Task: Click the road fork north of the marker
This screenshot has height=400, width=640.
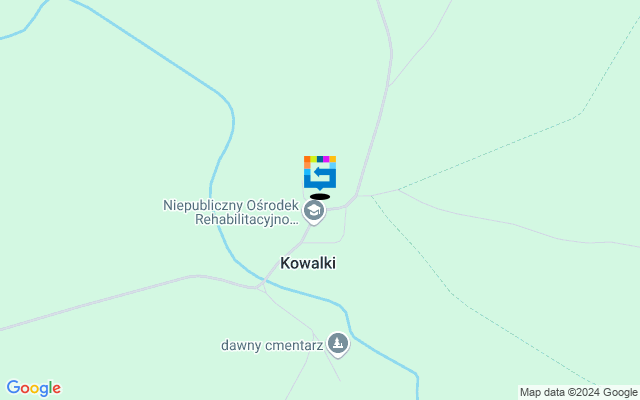Action: tap(389, 86)
